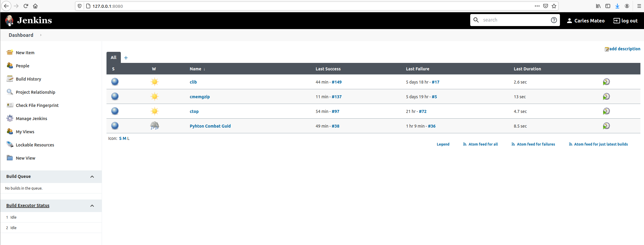Screen dimensions: 644x245
Task: Click the add description link
Action: [x=625, y=49]
